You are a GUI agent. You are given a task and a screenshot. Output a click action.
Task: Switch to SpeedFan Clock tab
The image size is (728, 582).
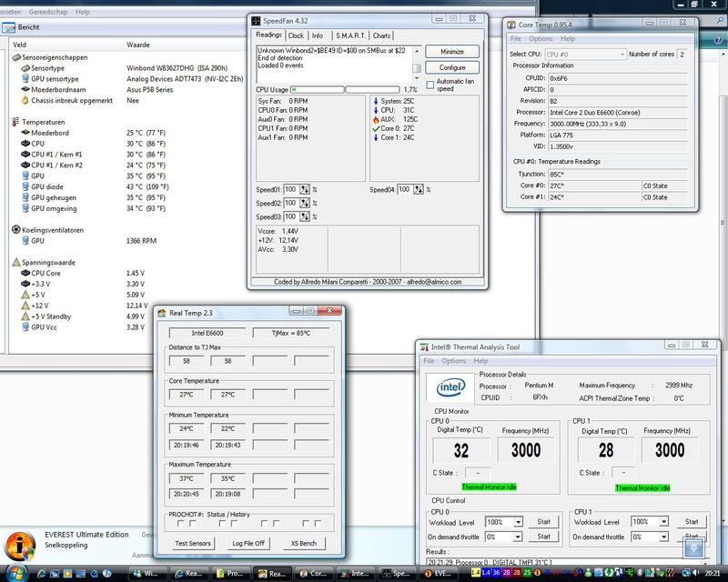pos(296,35)
